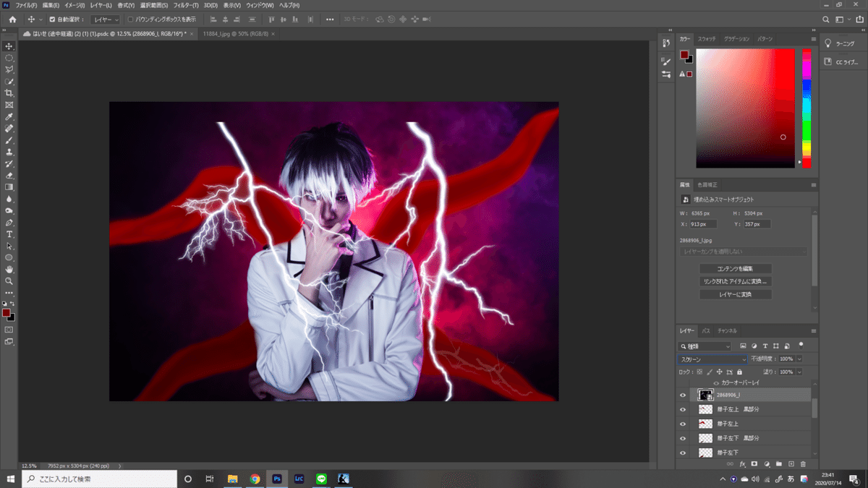Open レイヤーカンプを適用しない dropdown
868x488 pixels.
coord(744,251)
